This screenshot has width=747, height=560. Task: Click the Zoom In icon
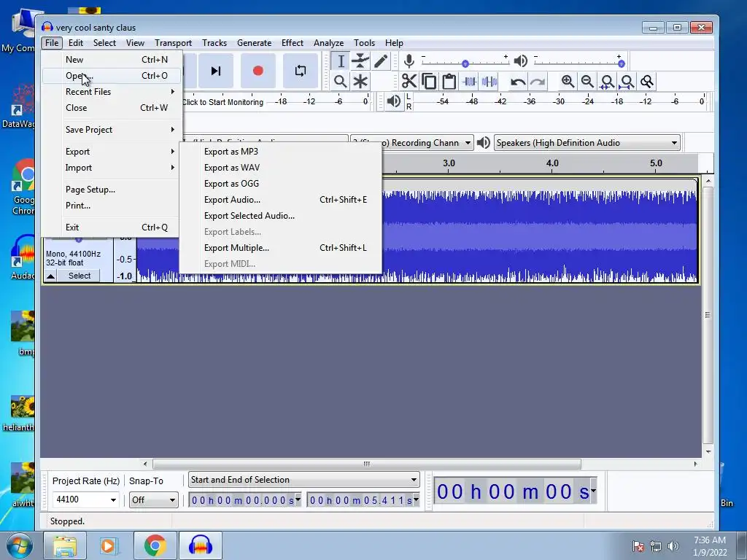pyautogui.click(x=568, y=82)
